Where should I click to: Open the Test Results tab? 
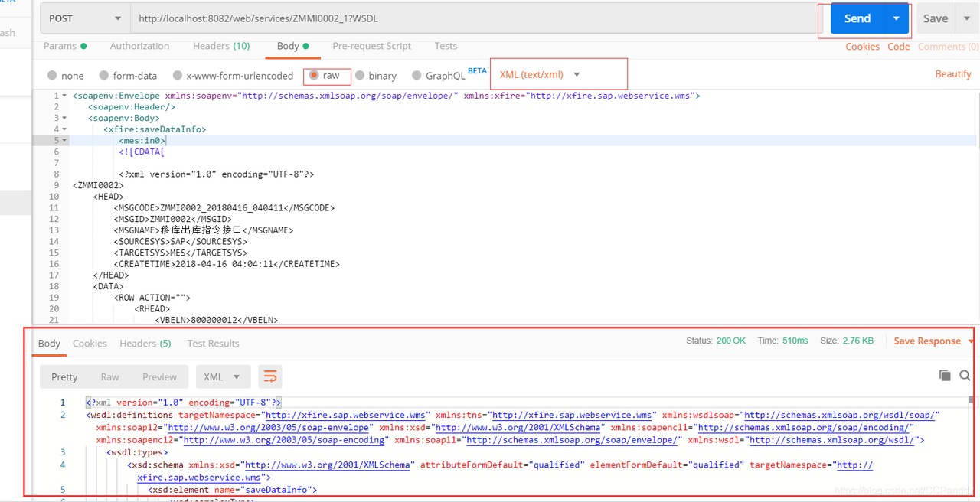[x=213, y=343]
